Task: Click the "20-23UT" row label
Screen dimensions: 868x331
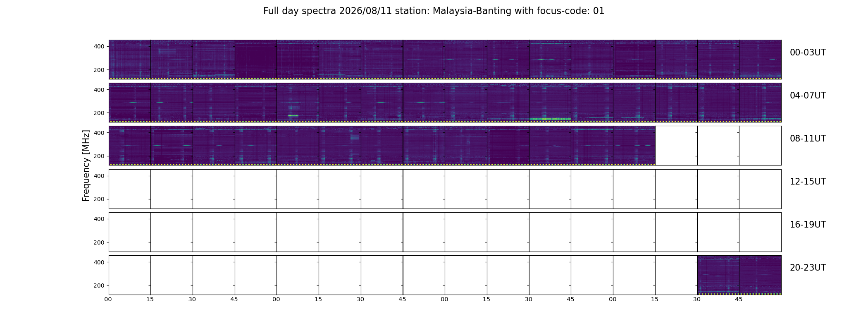Action: (808, 268)
